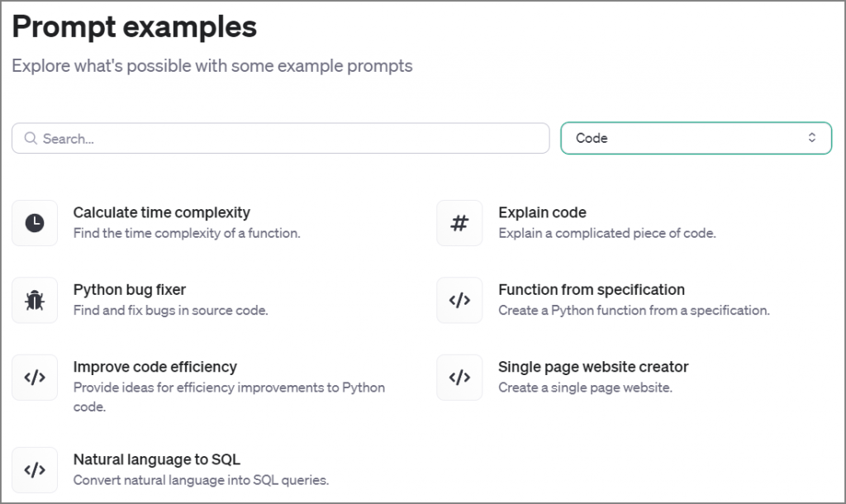
Task: Click 'Find and fix bugs in source code' text
Action: (170, 311)
